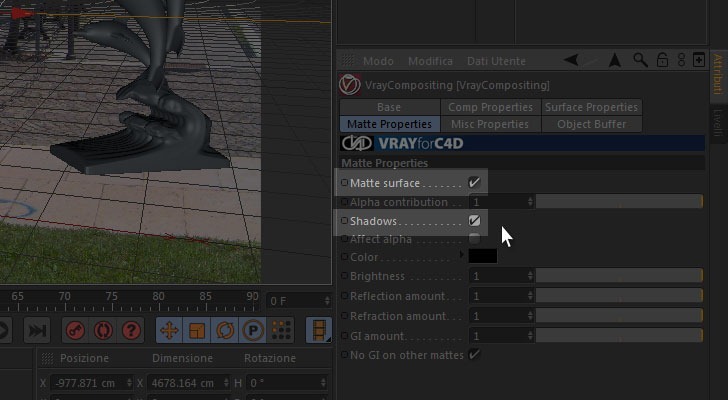Image resolution: width=728 pixels, height=400 pixels.
Task: Click the H rotation stepper arrows
Action: 323,383
